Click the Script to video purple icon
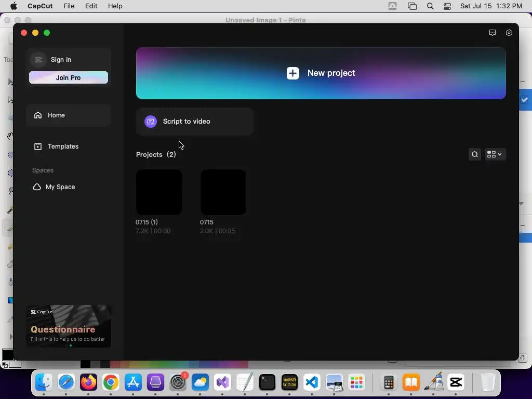Viewport: 532px width, 399px height. 151,122
